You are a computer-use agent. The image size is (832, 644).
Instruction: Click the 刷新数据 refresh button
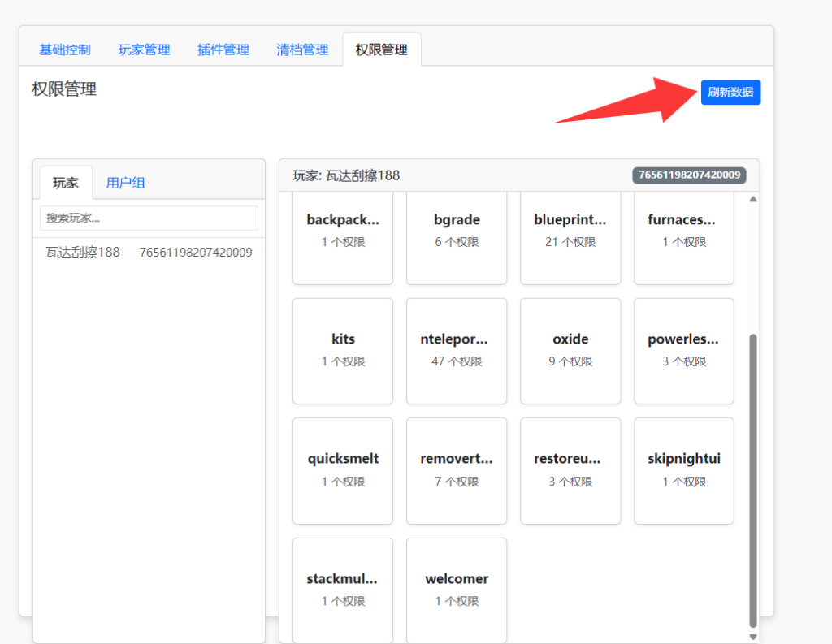point(730,93)
